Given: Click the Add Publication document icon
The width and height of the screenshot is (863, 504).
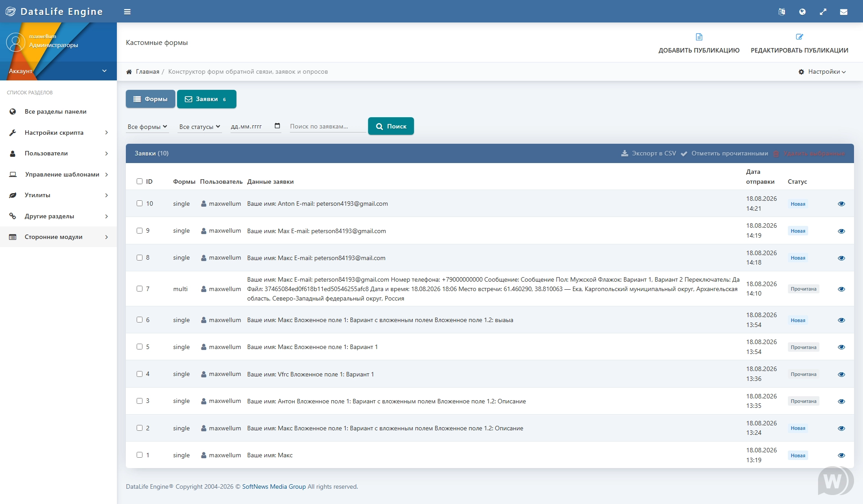Looking at the screenshot, I should [x=699, y=37].
